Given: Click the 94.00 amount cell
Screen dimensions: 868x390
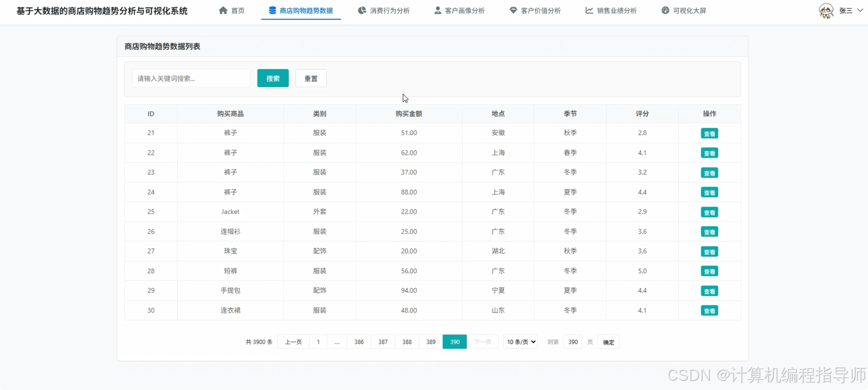Looking at the screenshot, I should [409, 291].
